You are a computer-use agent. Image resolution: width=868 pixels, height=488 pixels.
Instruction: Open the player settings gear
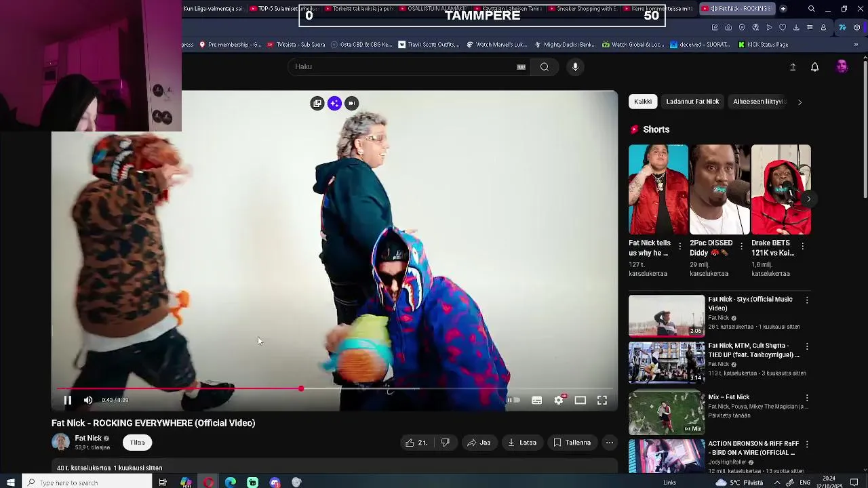pyautogui.click(x=559, y=400)
